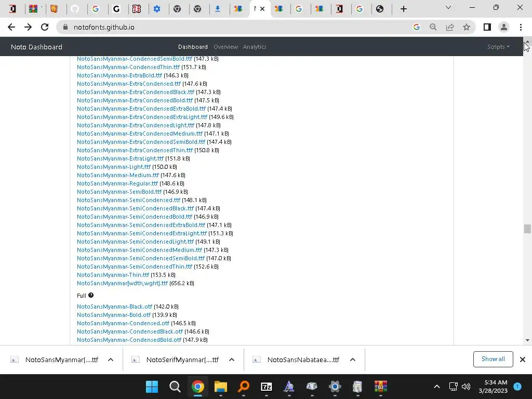Open File Explorer from the taskbar
Image resolution: width=532 pixels, height=399 pixels.
220,387
